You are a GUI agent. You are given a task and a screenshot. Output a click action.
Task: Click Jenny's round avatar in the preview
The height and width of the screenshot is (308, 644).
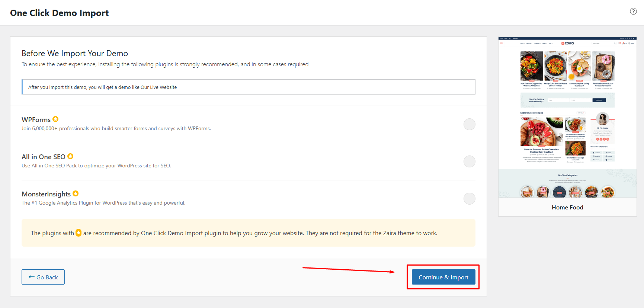[x=602, y=119]
